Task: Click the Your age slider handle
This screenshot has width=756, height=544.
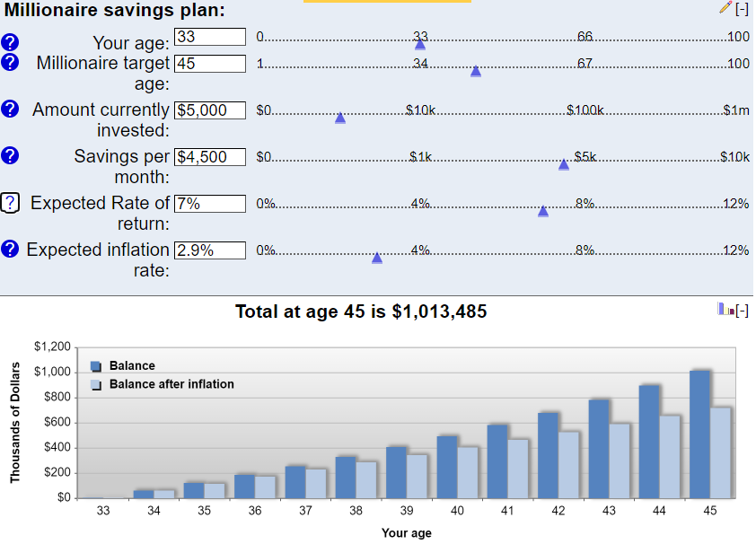Action: point(420,44)
